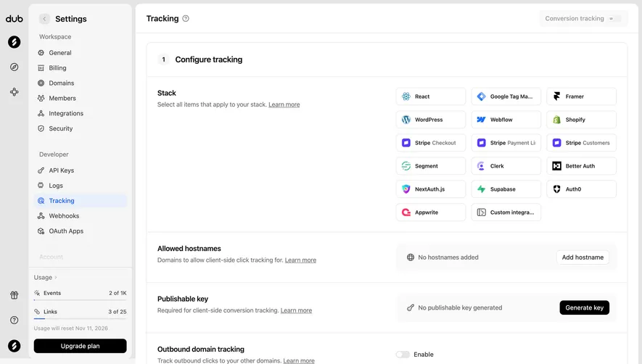This screenshot has height=364, width=642.
Task: Click the Generate key button
Action: [584, 307]
